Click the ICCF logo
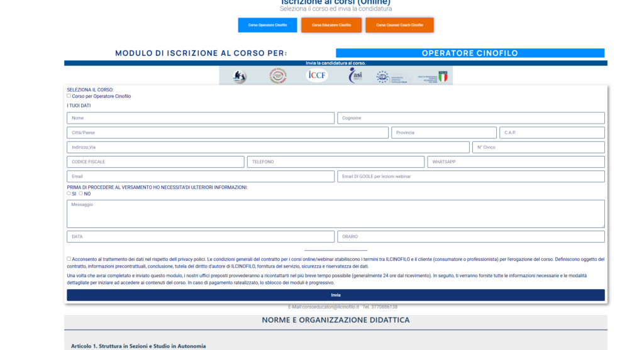Viewport: 644px width, 350px height. [317, 75]
